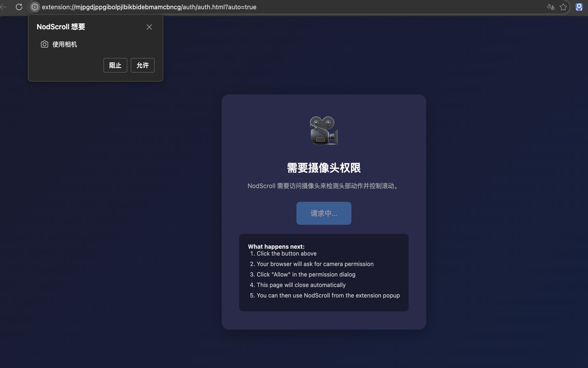Click step 'Click "Allow" in the permission dialog'
The height and width of the screenshot is (368, 588).
point(306,275)
